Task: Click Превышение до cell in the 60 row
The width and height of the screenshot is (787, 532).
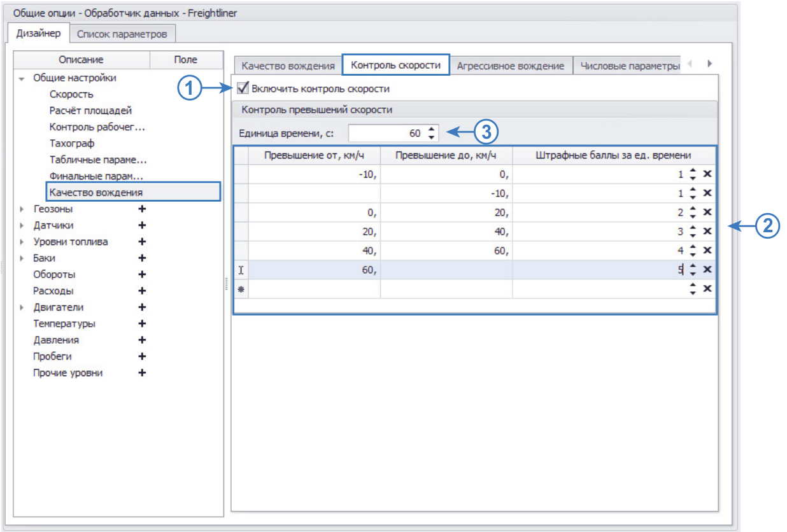Action: click(x=446, y=270)
